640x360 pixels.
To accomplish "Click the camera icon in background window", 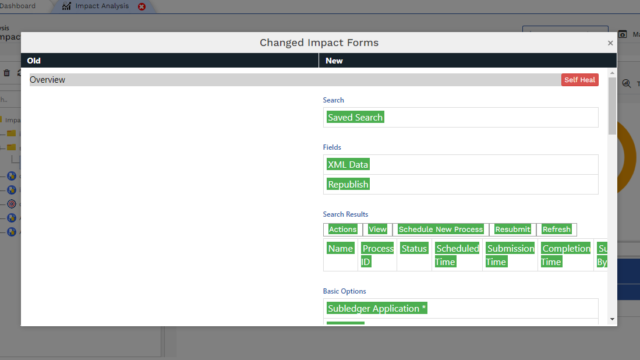I will 622,34.
